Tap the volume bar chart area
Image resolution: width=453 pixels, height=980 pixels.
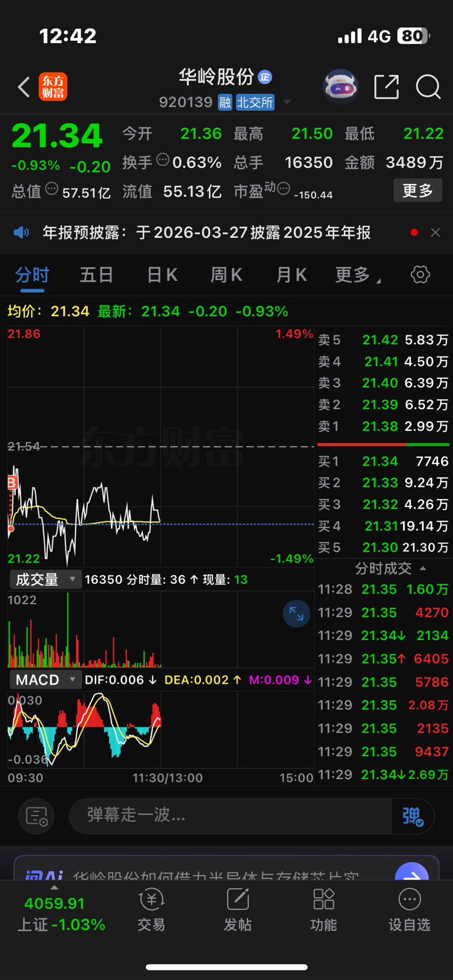(x=160, y=630)
